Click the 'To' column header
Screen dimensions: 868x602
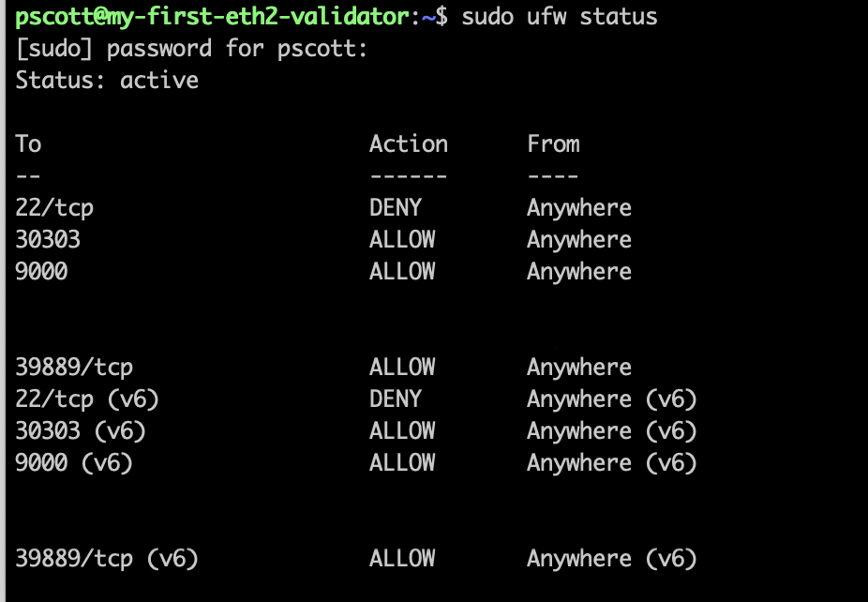pyautogui.click(x=28, y=144)
